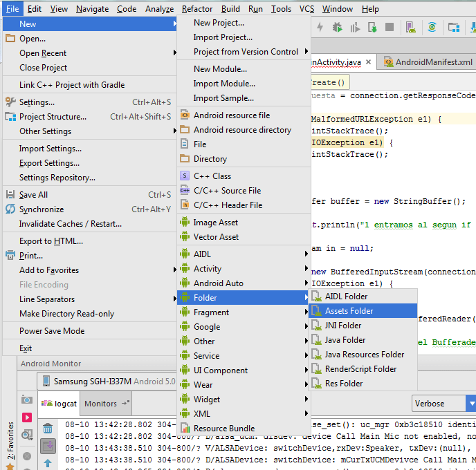
Task: Click the Sync project gradle icon
Action: 432,27
